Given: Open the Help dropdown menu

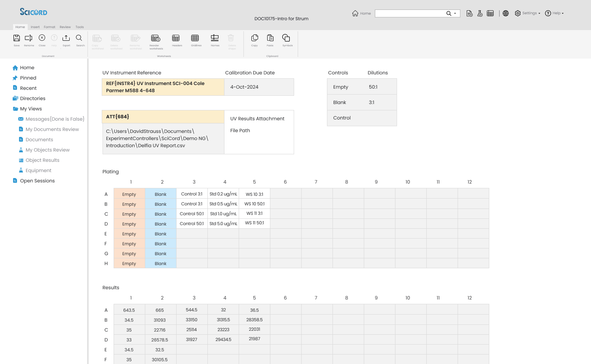Looking at the screenshot, I should click(554, 13).
